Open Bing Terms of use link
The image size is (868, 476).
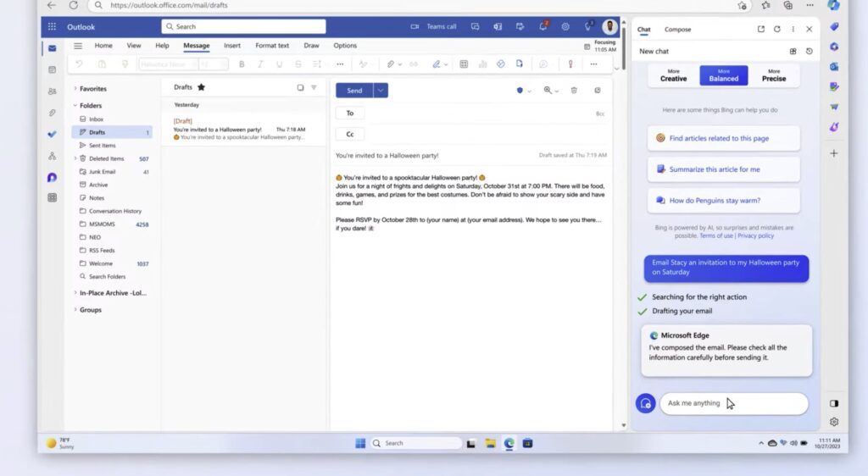click(715, 235)
